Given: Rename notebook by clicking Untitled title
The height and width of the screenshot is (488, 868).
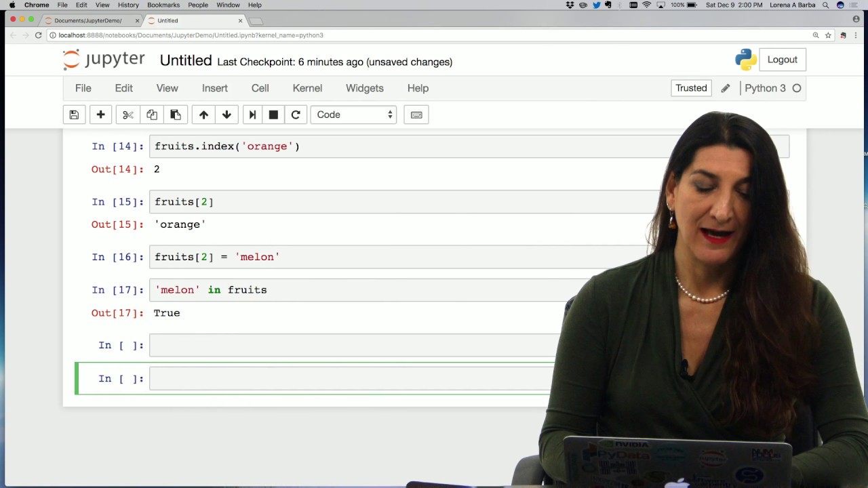Looking at the screenshot, I should pos(186,60).
